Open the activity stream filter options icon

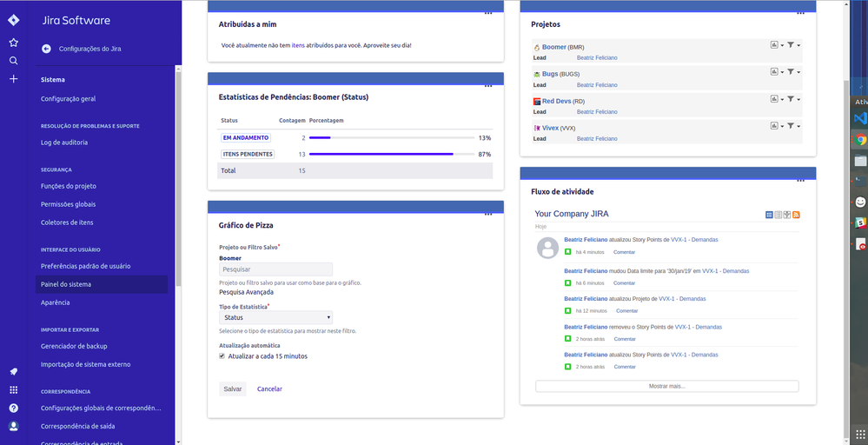[786, 215]
